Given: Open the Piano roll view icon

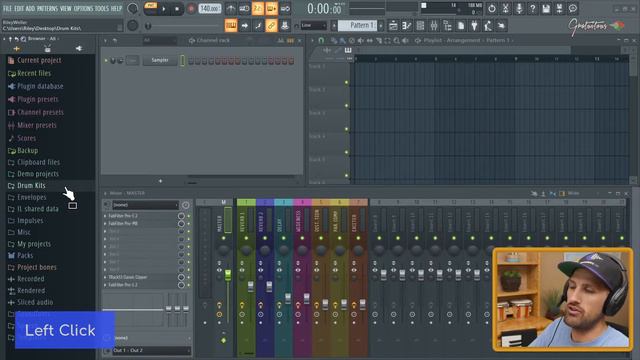Looking at the screenshot, I should [x=407, y=26].
